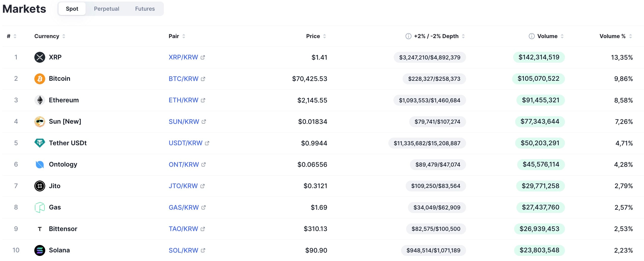The height and width of the screenshot is (261, 644).
Task: Click the Tether USDt logo icon
Action: 40,143
